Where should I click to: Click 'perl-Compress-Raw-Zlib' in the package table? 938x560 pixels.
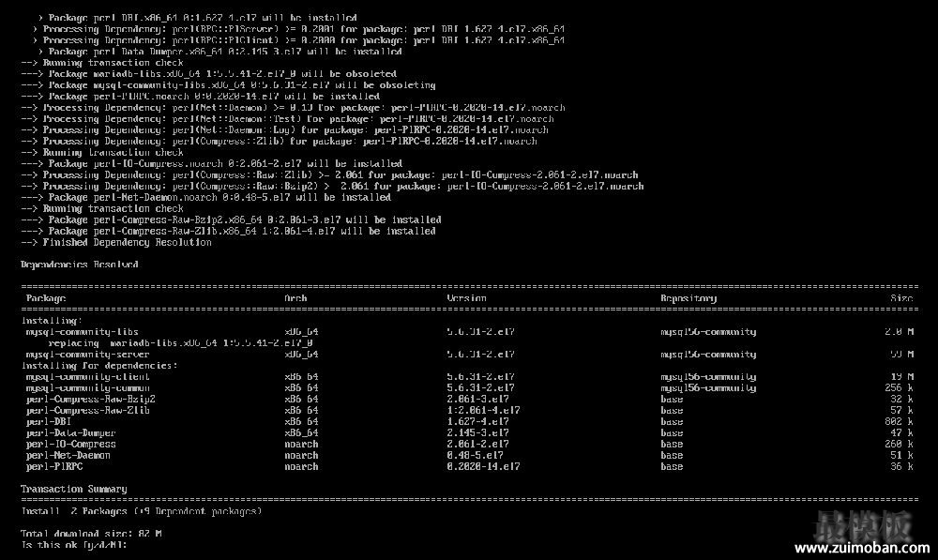click(x=88, y=411)
